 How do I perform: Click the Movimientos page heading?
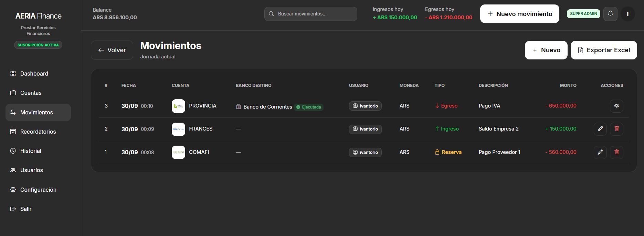[x=171, y=46]
